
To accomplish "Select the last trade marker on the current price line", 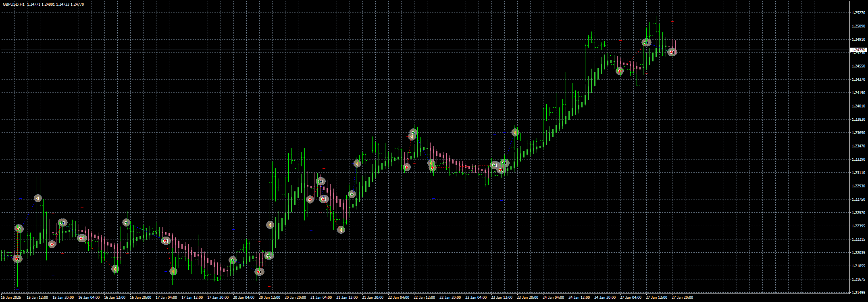I will pos(672,52).
